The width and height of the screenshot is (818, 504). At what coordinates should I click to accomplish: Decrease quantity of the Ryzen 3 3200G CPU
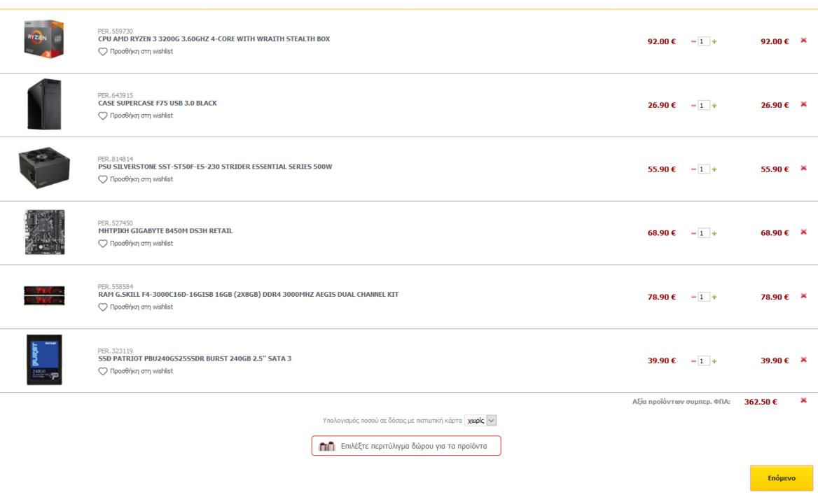[693, 42]
